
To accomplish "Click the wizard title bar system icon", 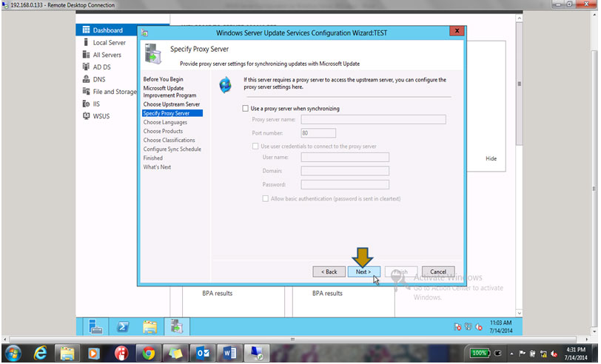I will click(144, 33).
